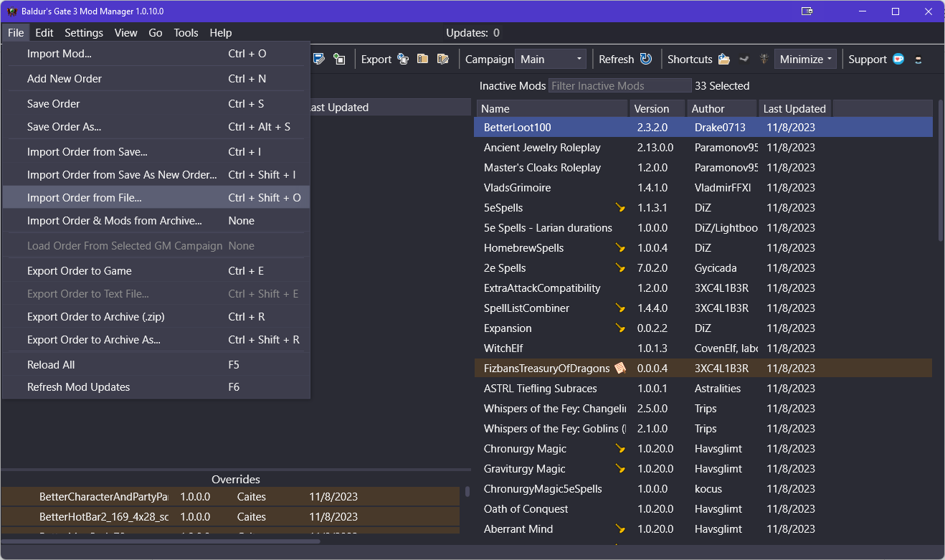Click the export archive as pencil icon
The width and height of the screenshot is (945, 560).
443,59
